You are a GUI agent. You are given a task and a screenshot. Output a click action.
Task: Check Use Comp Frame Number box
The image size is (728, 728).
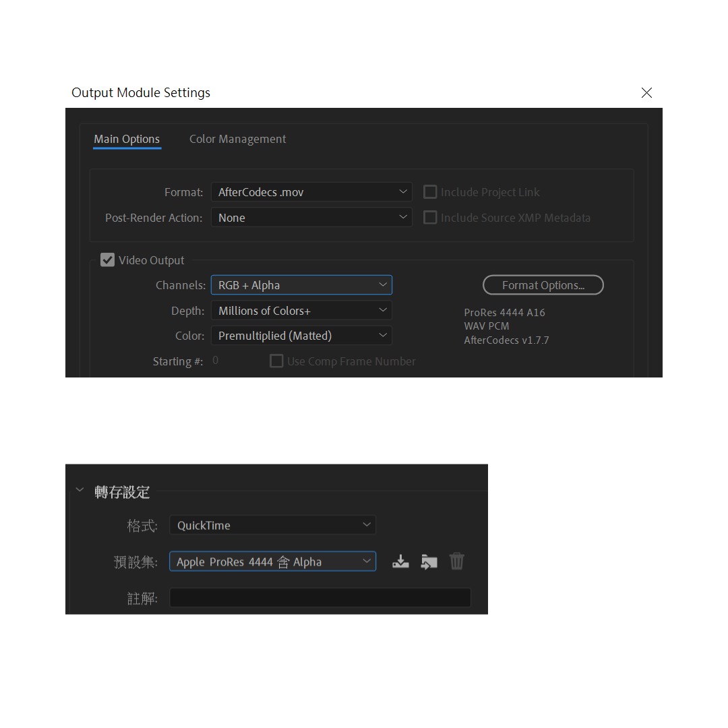pos(276,361)
